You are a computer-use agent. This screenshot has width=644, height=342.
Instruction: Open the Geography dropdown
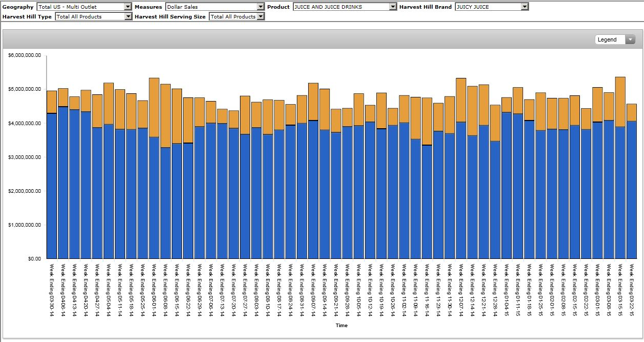tap(84, 7)
